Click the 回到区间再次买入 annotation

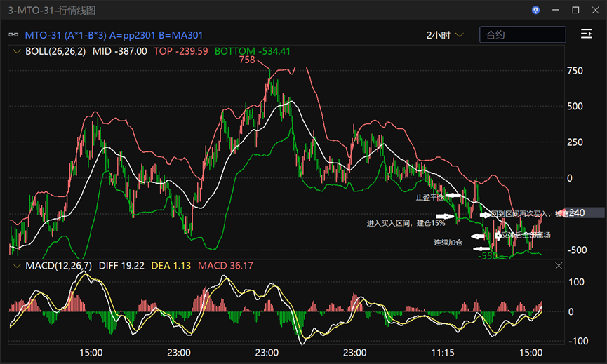pyautogui.click(x=519, y=214)
